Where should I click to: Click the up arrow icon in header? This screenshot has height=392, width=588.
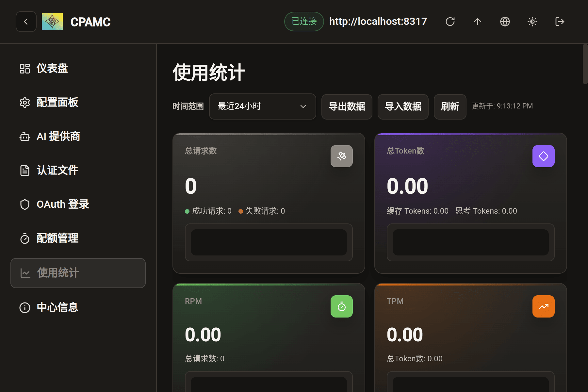click(x=478, y=22)
